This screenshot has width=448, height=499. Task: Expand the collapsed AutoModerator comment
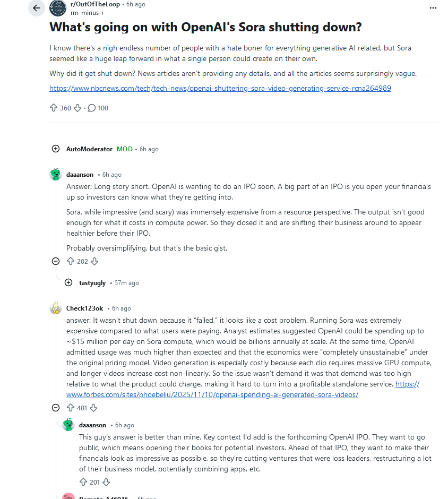click(x=56, y=149)
